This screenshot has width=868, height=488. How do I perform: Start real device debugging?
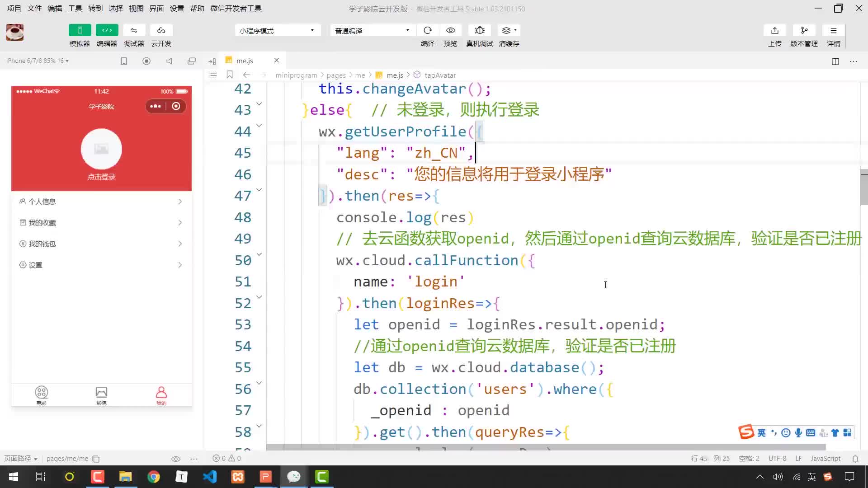point(480,30)
